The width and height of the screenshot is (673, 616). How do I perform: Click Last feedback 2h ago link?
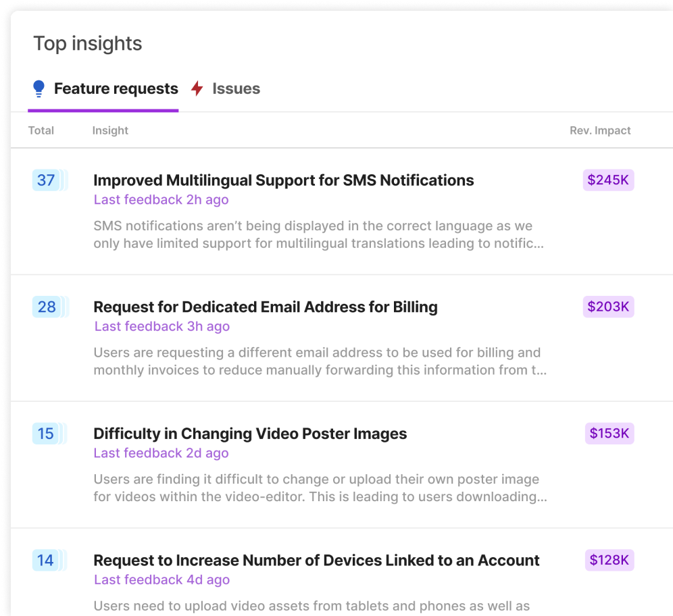(161, 200)
